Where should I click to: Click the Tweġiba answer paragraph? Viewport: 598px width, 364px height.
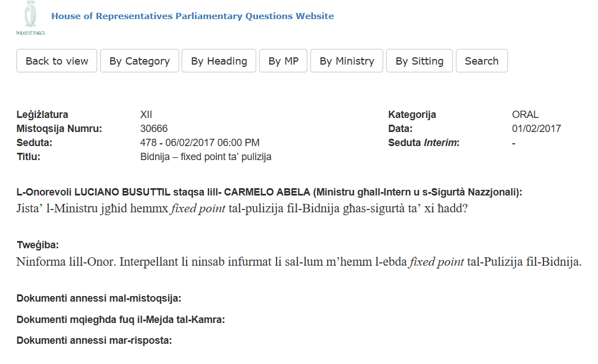click(x=299, y=262)
